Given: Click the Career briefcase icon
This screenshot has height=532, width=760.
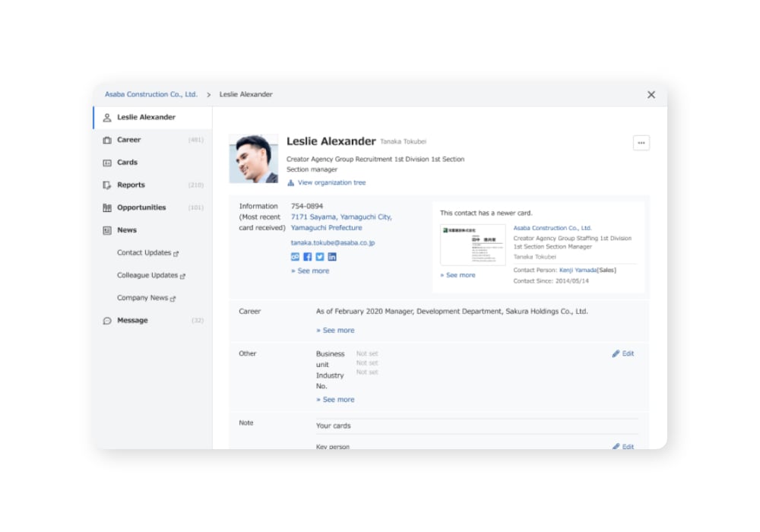Looking at the screenshot, I should click(x=107, y=140).
